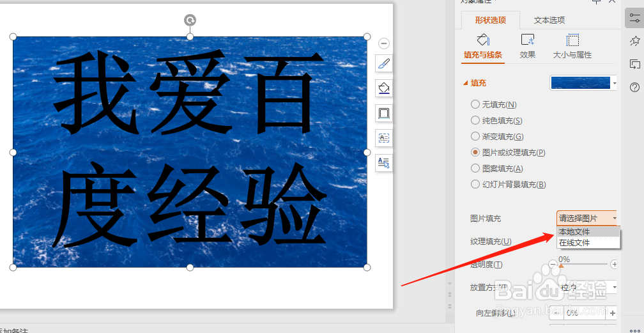Click the ocean texture fill preview swatch
Image resolution: width=644 pixels, height=333 pixels.
point(580,83)
